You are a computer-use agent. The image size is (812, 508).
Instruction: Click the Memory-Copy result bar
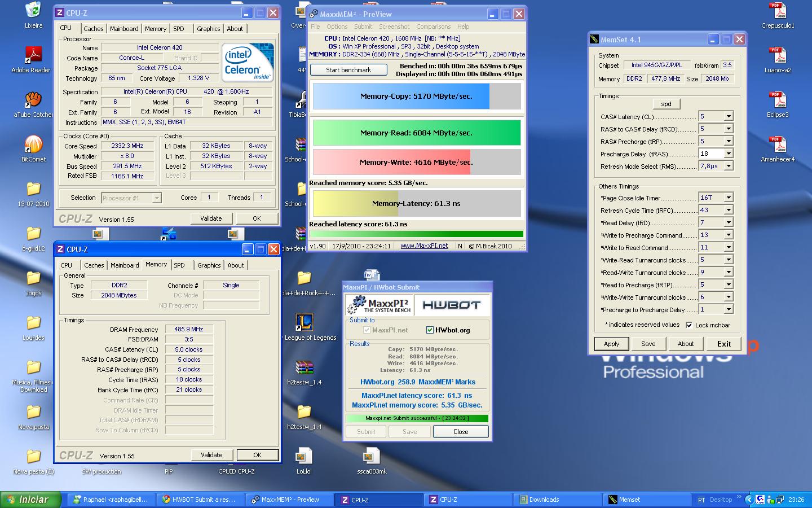point(417,96)
